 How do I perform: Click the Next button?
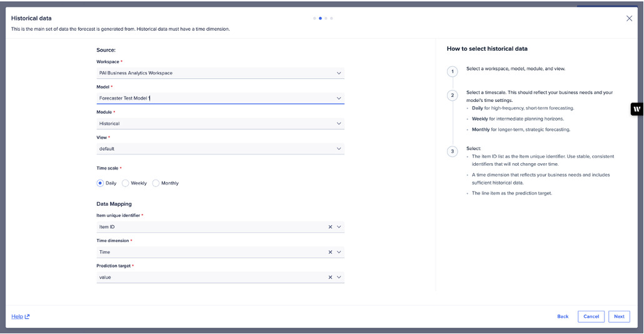[x=618, y=316]
